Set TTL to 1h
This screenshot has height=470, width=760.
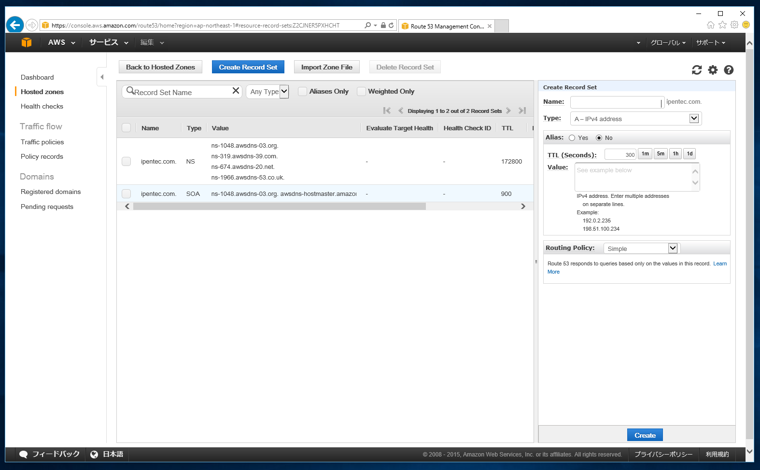pos(676,154)
